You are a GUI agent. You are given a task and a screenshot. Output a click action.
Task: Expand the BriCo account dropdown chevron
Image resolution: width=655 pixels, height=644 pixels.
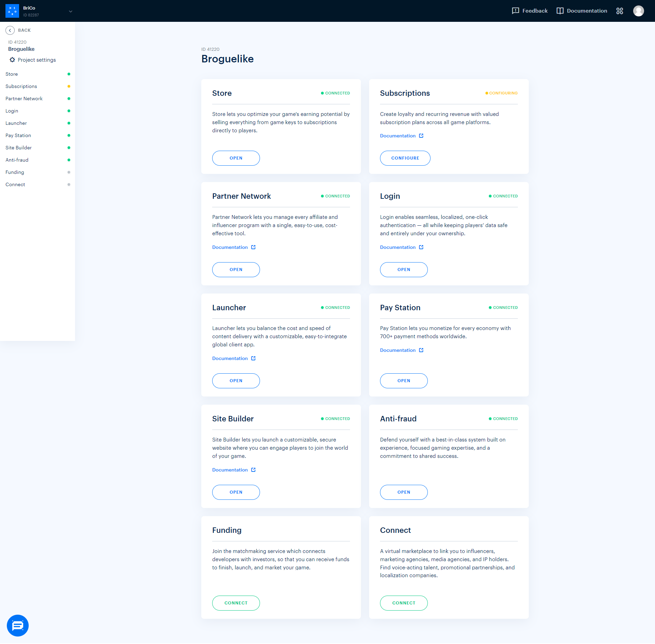(71, 11)
